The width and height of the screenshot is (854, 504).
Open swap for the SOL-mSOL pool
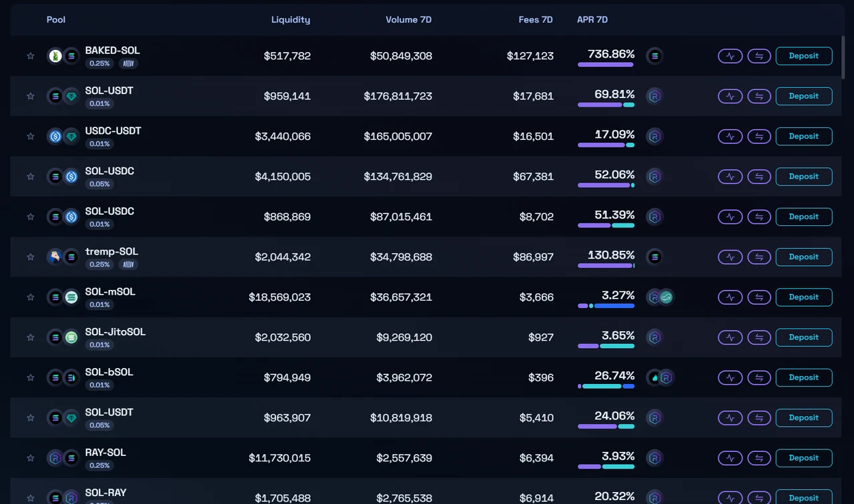[x=759, y=297]
